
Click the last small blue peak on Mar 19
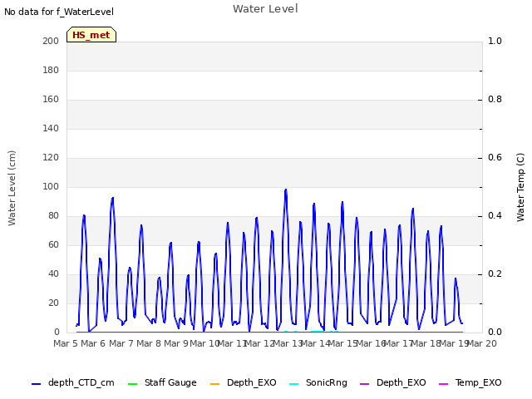pyautogui.click(x=456, y=279)
